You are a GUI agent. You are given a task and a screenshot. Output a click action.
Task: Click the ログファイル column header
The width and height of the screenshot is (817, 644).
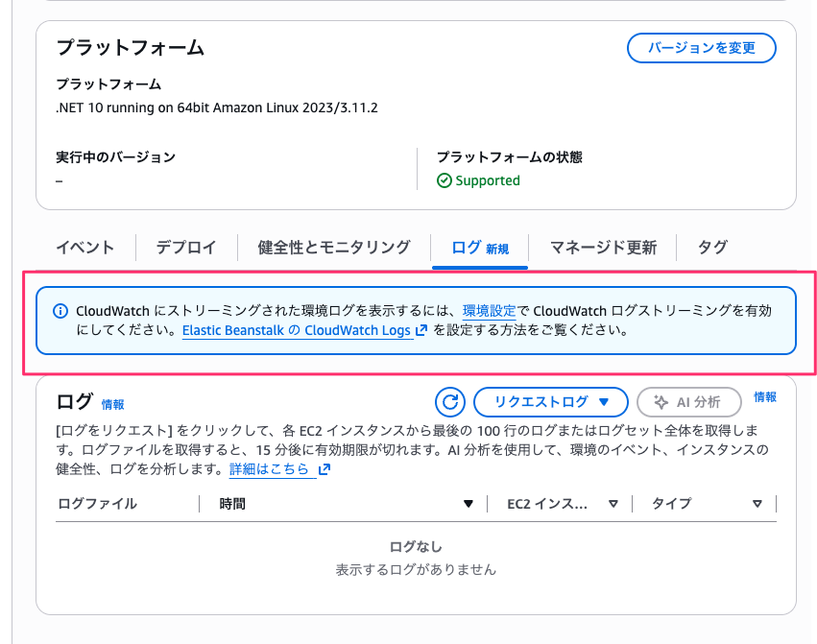tap(97, 504)
